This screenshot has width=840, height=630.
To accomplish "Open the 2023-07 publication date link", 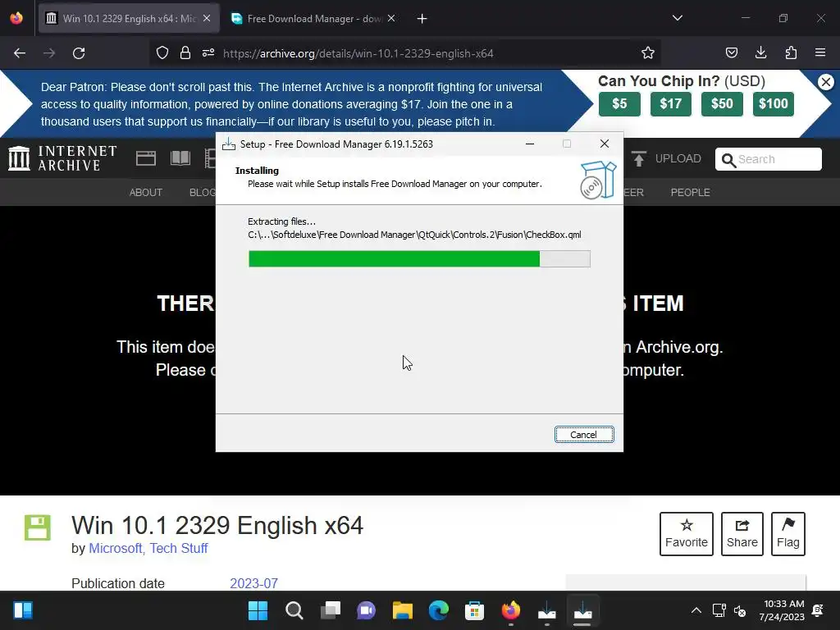I will pyautogui.click(x=254, y=583).
